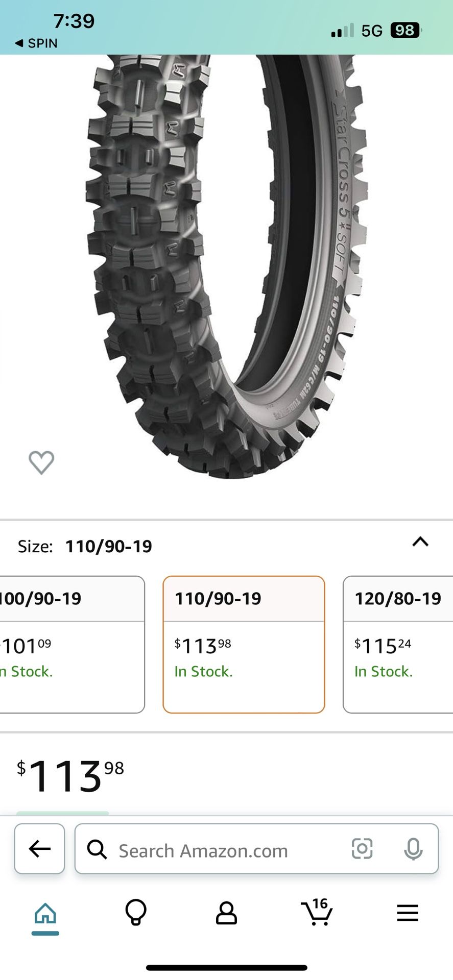
Task: Open the cart showing 16 items
Action: (317, 914)
